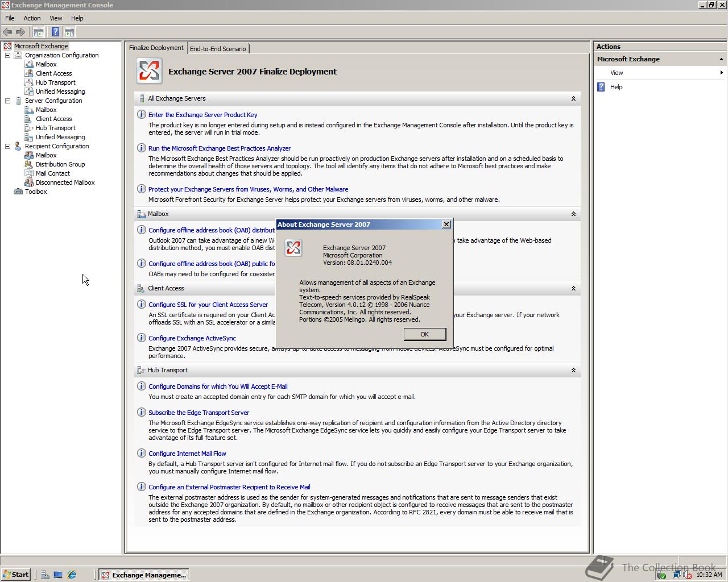
Task: Click the Toolbox icon in tree
Action: pyautogui.click(x=18, y=192)
